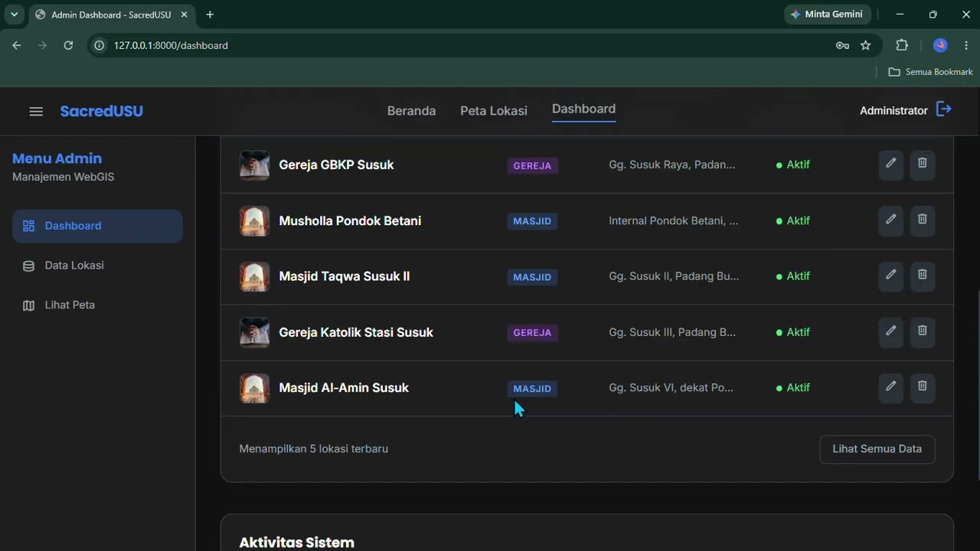Edit the Masjid Taqwa Susuk II entry
The height and width of the screenshot is (551, 980).
coord(891,276)
